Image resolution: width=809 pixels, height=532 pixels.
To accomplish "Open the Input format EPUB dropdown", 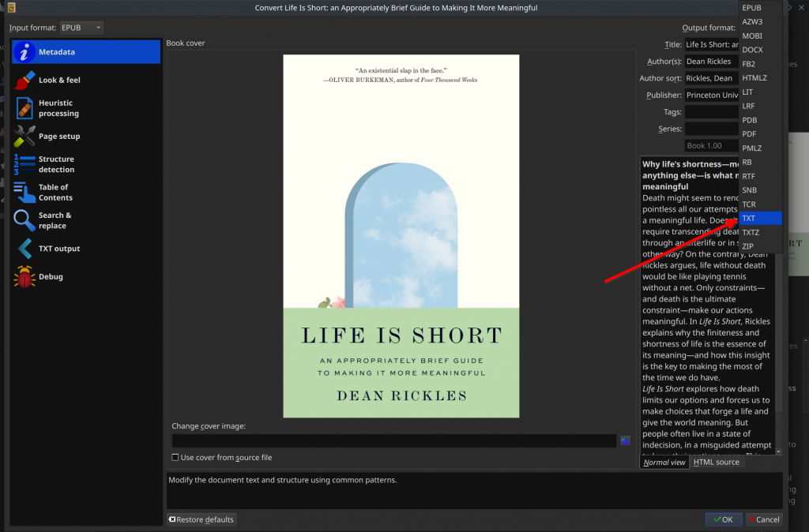I will coord(81,28).
